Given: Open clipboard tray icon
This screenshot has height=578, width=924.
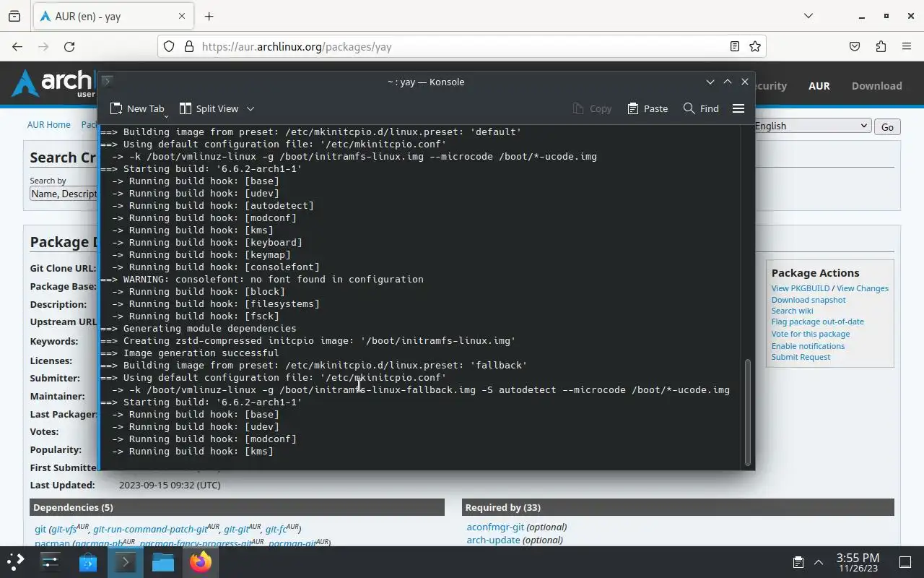Looking at the screenshot, I should click(798, 561).
